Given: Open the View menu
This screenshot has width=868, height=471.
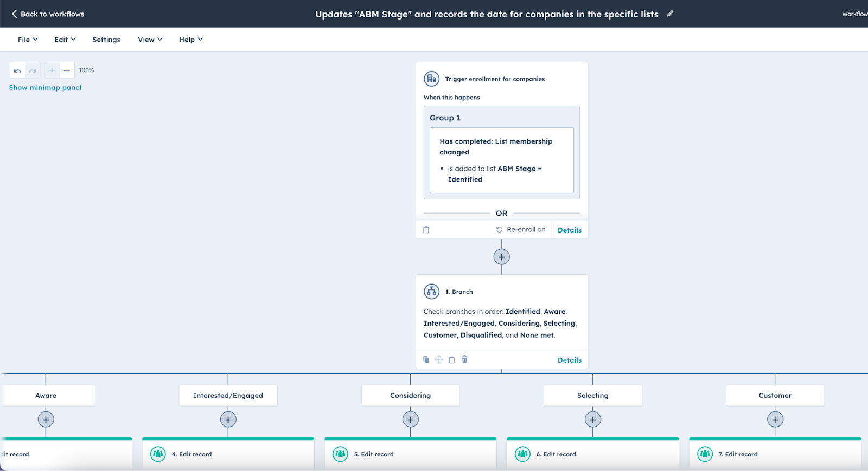Looking at the screenshot, I should point(150,40).
